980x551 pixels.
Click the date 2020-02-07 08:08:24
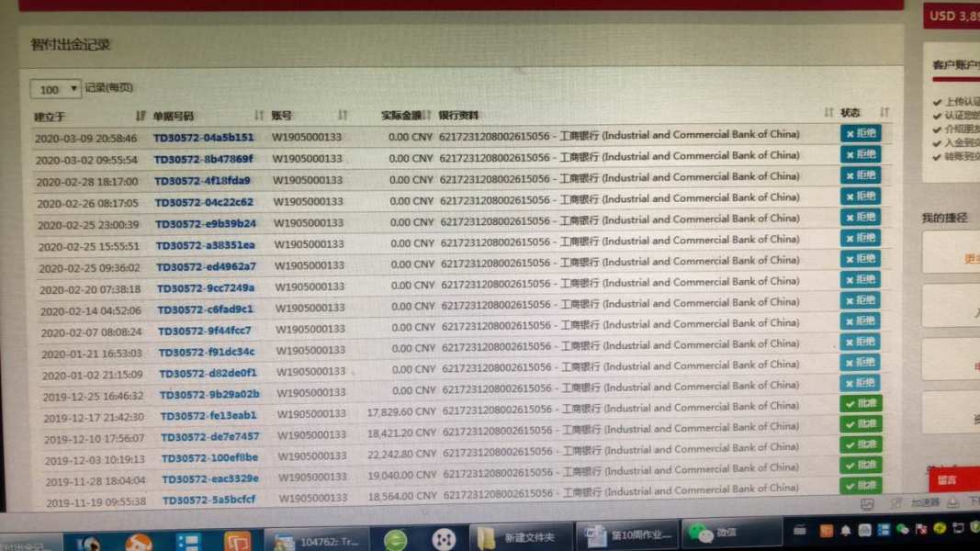click(x=91, y=332)
